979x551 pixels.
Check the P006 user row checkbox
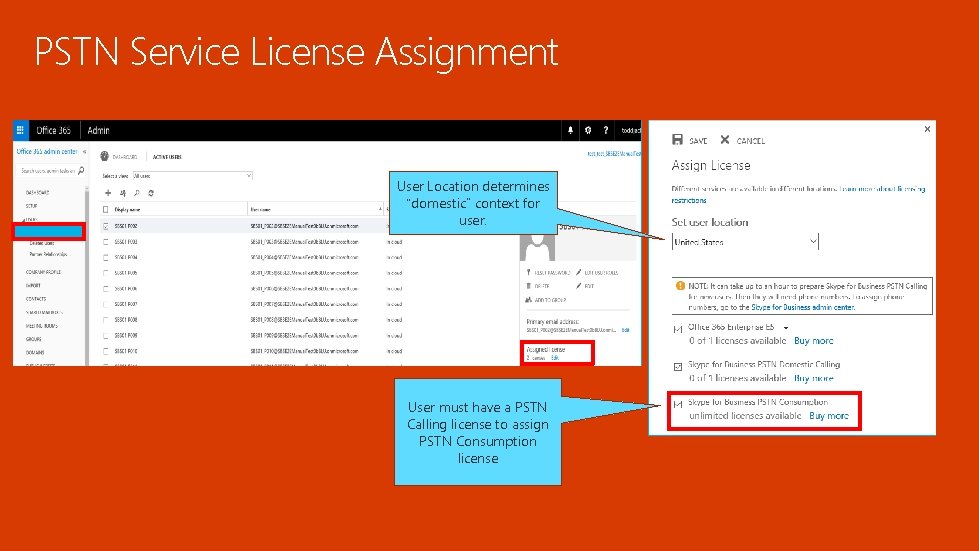pyautogui.click(x=106, y=288)
